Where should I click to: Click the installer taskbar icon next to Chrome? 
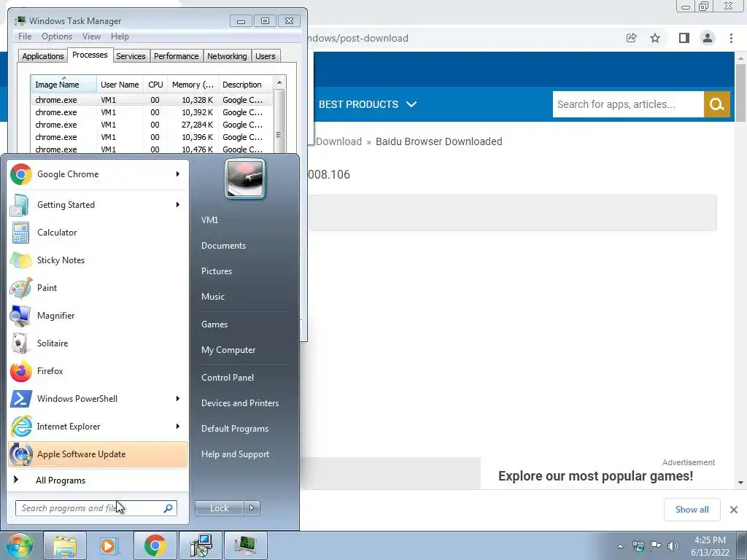[x=200, y=545]
